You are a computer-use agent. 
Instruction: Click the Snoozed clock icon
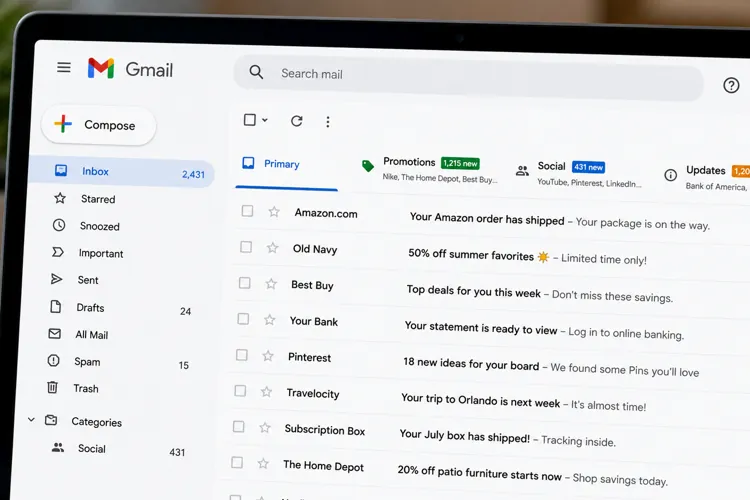(59, 225)
